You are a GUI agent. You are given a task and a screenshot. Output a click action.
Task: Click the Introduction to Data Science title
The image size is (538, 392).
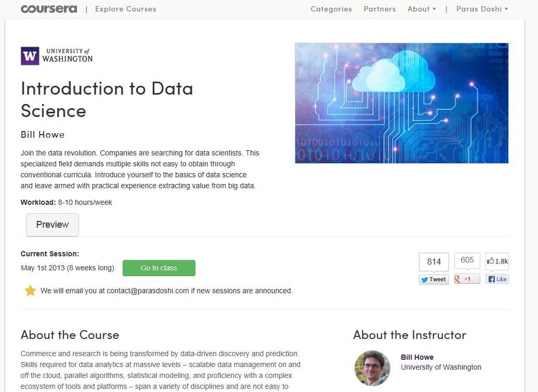tap(107, 99)
